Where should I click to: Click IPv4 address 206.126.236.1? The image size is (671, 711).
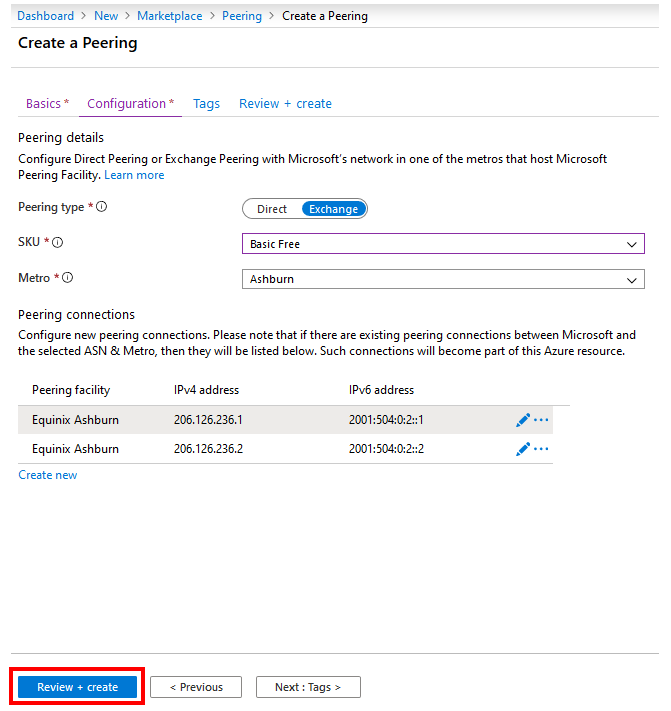click(x=208, y=420)
